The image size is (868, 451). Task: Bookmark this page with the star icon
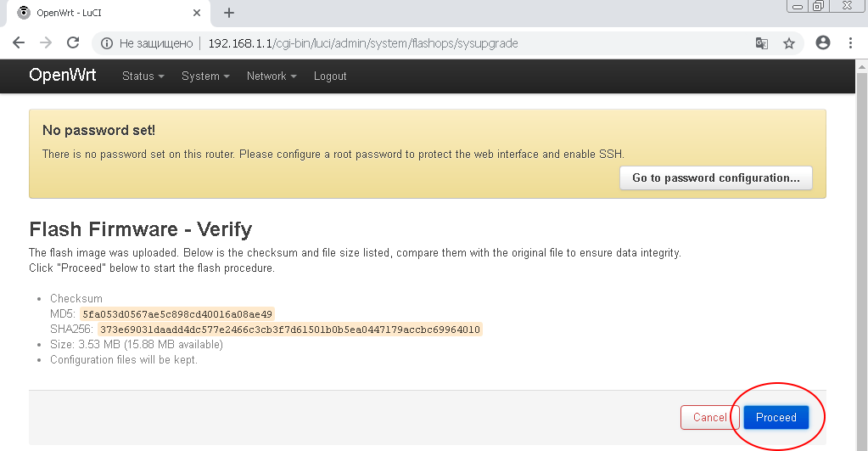pyautogui.click(x=789, y=43)
